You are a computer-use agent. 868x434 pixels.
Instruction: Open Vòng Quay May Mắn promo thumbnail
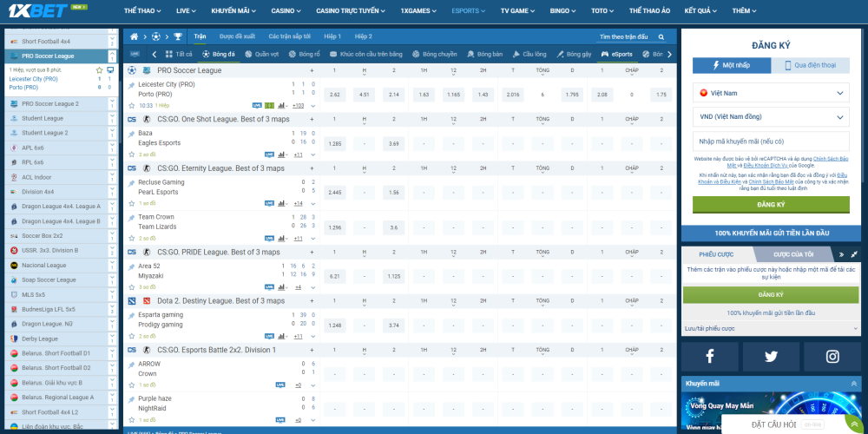771,412
